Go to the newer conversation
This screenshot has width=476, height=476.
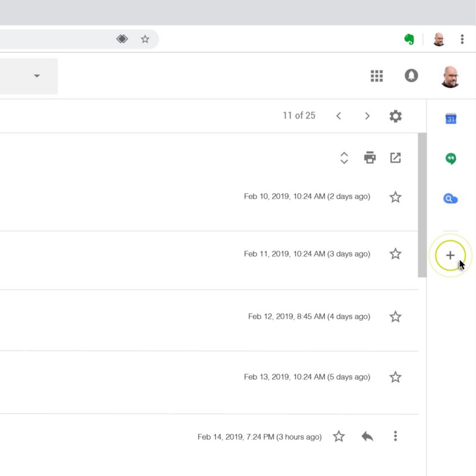(x=339, y=116)
